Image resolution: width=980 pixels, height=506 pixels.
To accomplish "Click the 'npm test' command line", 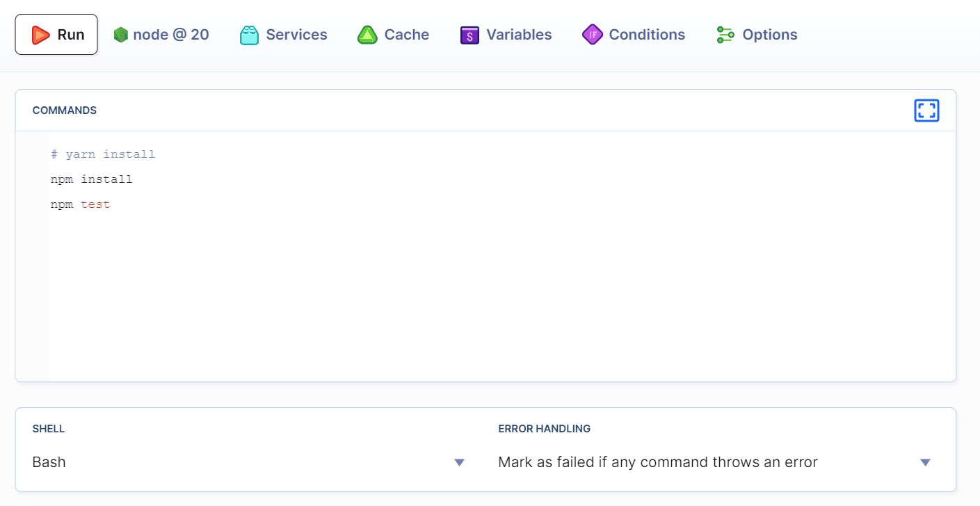I will (x=81, y=205).
